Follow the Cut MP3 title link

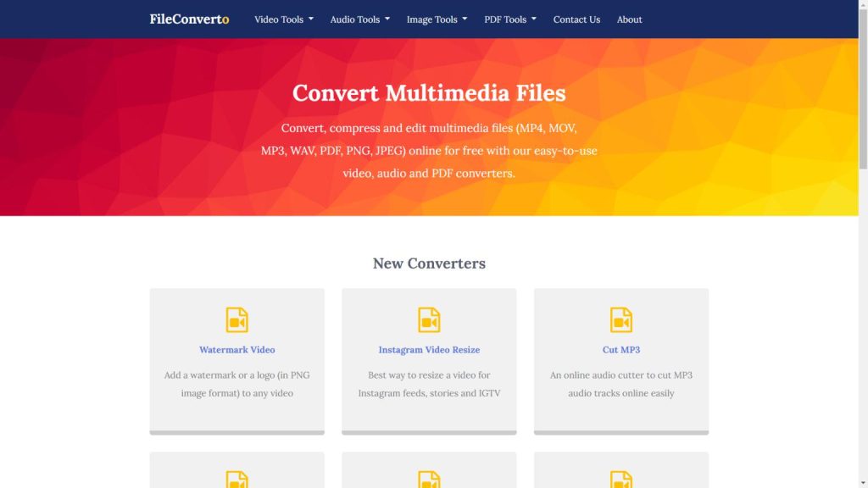point(621,350)
